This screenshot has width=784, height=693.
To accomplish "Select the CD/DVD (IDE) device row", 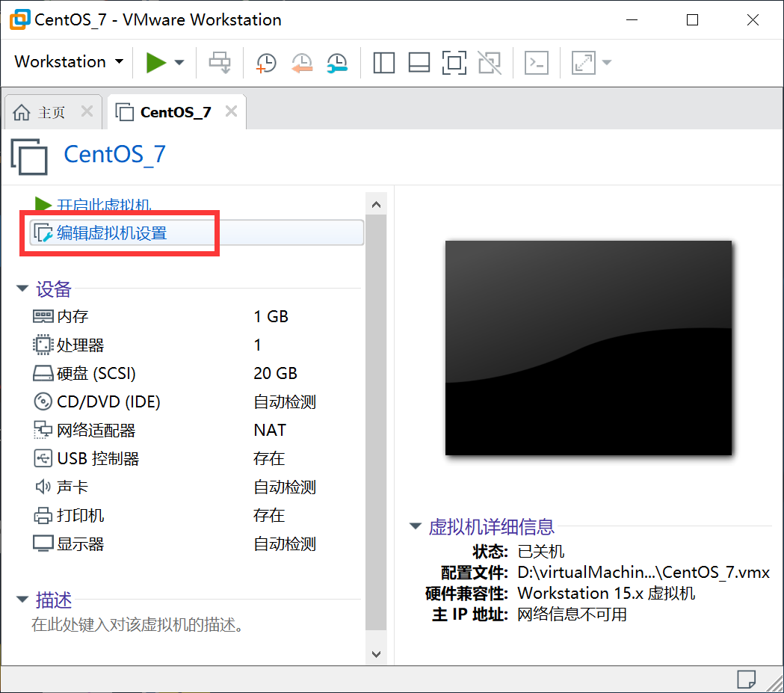I will click(x=196, y=401).
